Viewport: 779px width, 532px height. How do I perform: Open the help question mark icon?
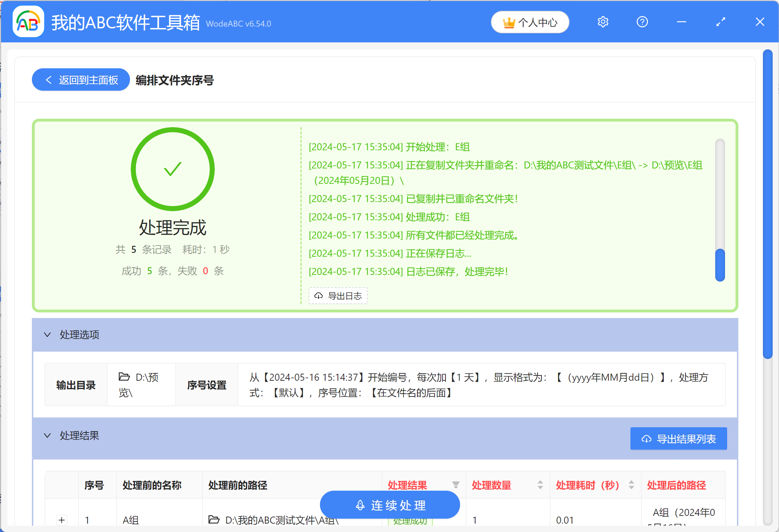coord(642,22)
